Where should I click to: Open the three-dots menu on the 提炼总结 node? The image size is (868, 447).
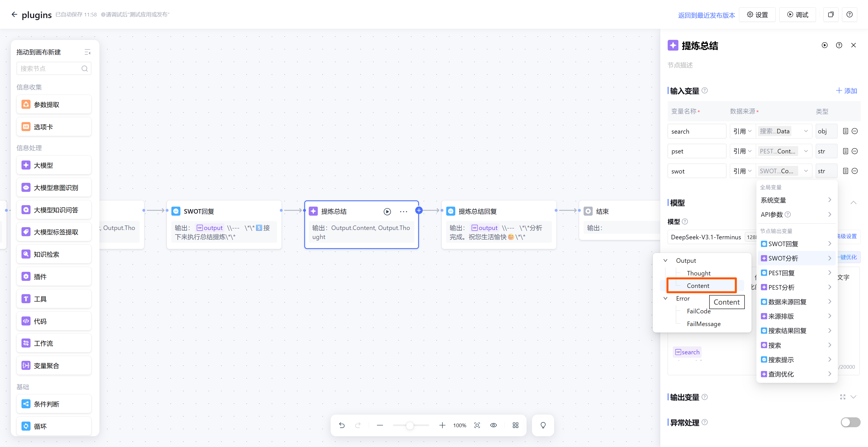click(403, 212)
